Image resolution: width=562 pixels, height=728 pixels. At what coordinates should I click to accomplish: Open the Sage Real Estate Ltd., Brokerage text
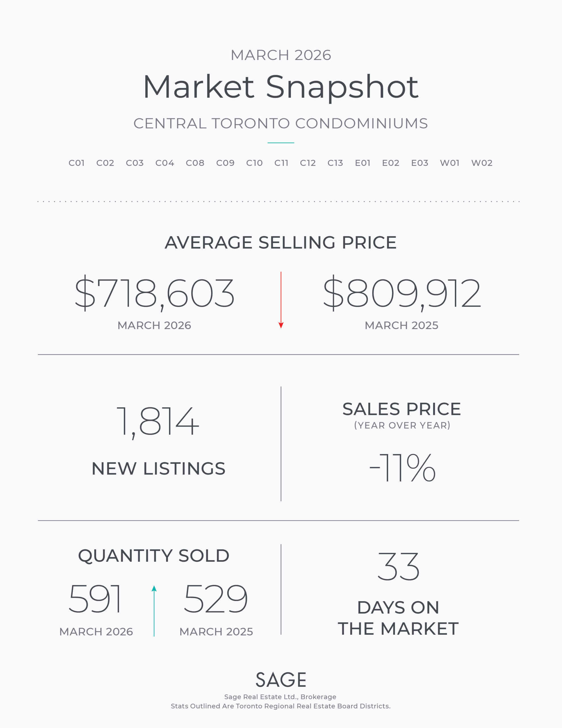[x=280, y=697]
